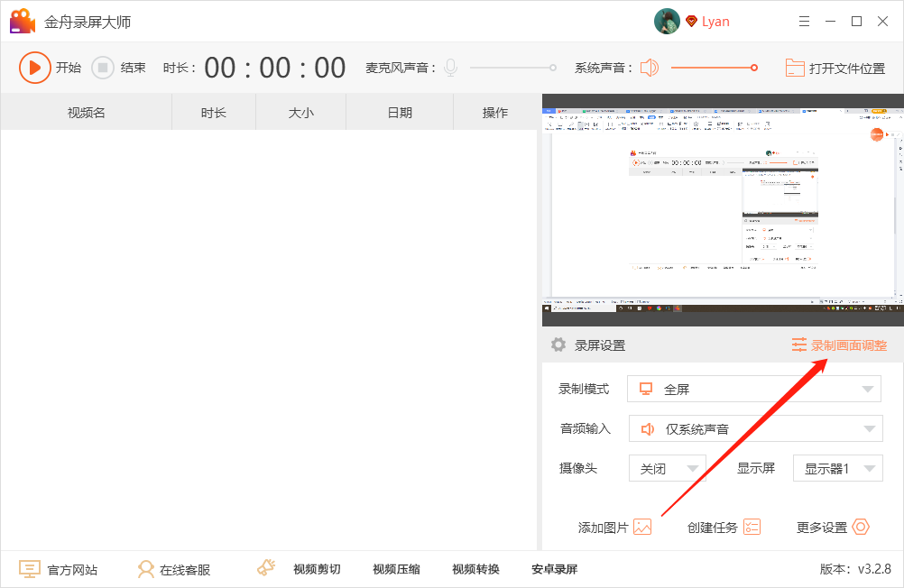
Task: Open the 官方网站 link
Action: tap(59, 569)
